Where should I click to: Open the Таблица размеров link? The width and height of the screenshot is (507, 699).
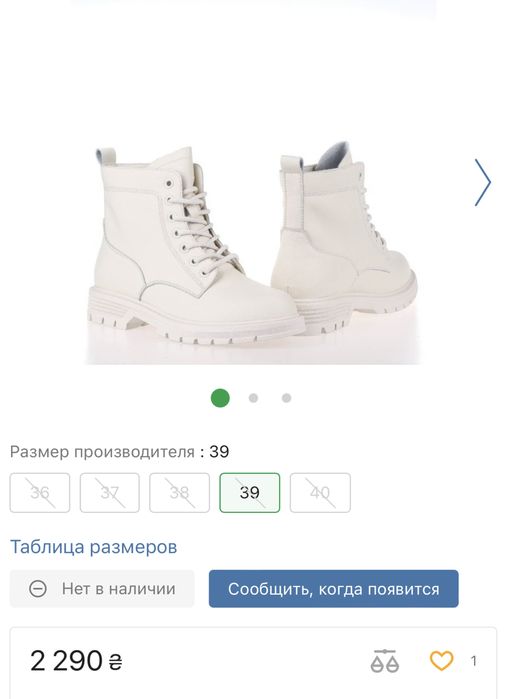[x=94, y=547]
